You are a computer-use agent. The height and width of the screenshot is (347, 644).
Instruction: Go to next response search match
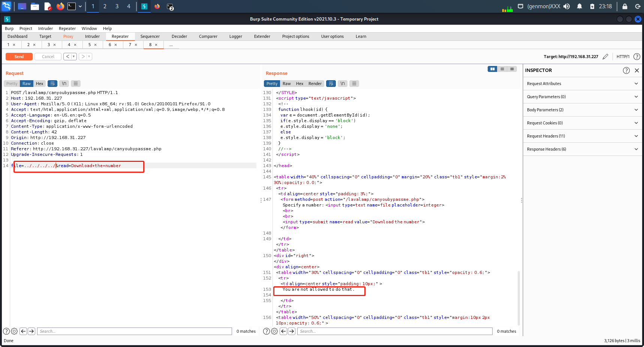292,331
